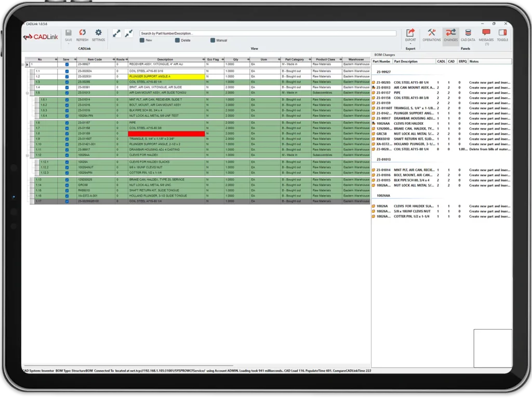The height and width of the screenshot is (403, 532).
Task: Uncheck the Save box for row 1.12
Action: (x=67, y=155)
